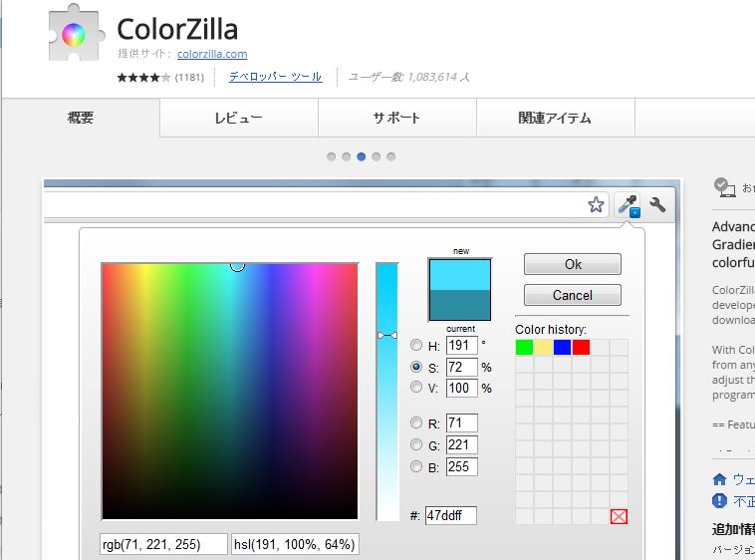Viewport: 755px width, 560px height.
Task: Go to second screenshot carousel dot
Action: (347, 156)
